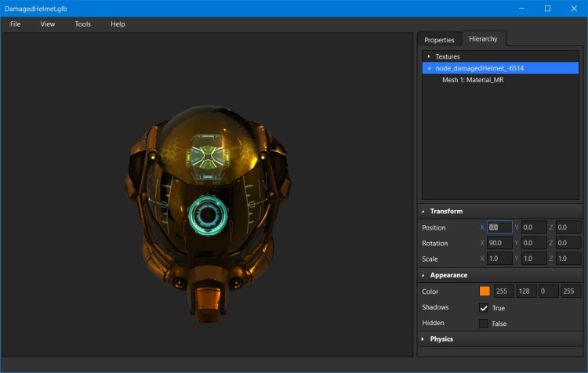
Task: Click the orange Color swatch
Action: click(x=485, y=292)
